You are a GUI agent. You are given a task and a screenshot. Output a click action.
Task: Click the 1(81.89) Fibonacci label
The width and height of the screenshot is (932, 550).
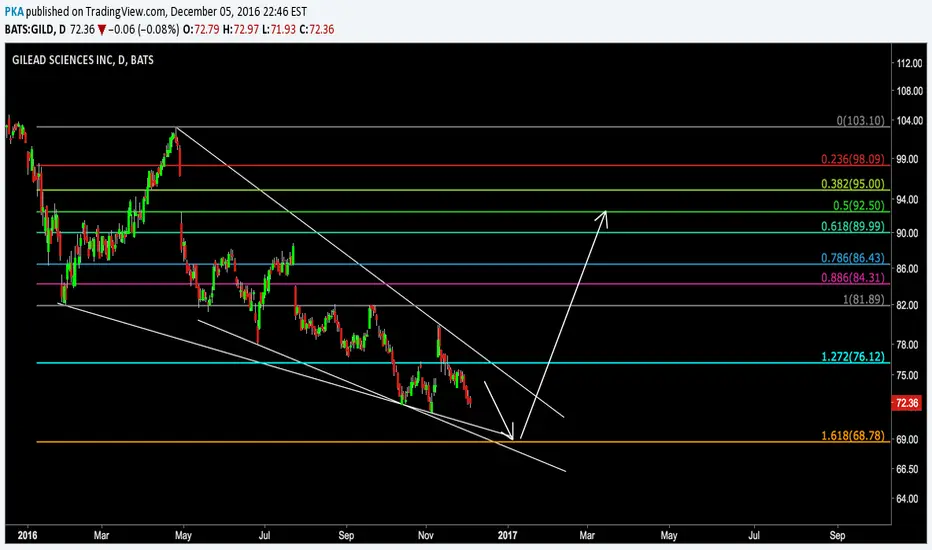863,299
